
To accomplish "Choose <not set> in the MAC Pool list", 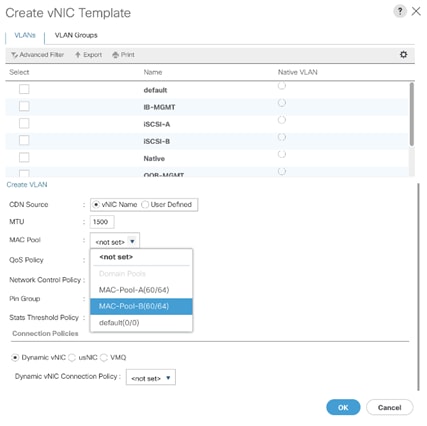I will (x=141, y=257).
